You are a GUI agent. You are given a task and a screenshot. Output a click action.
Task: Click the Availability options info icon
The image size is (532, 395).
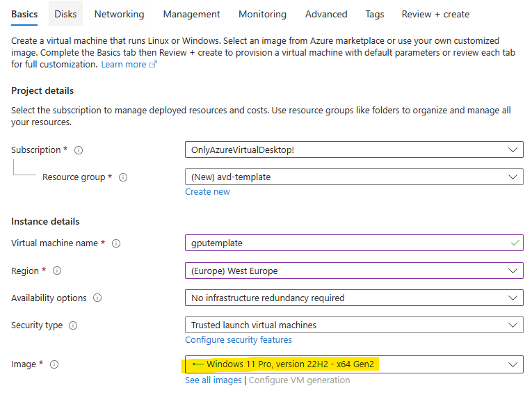tap(97, 298)
